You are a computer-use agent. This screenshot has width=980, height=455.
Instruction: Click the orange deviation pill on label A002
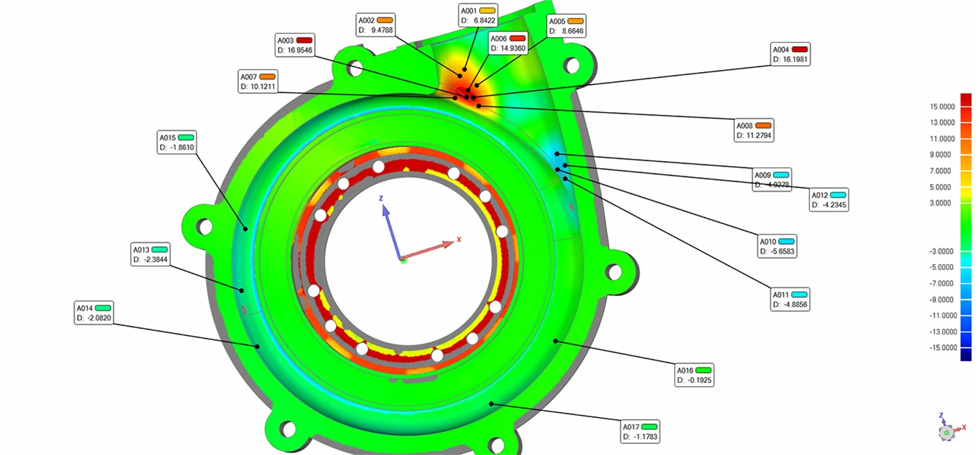tap(384, 21)
